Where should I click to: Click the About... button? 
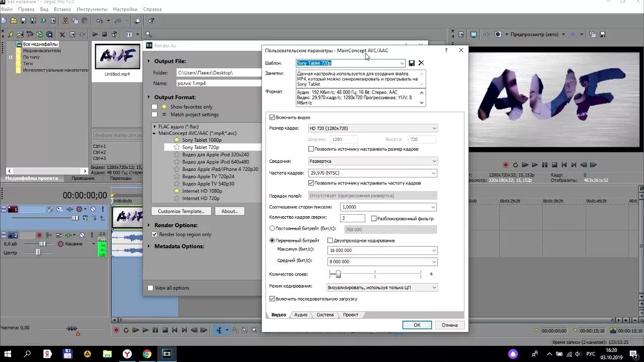click(x=229, y=211)
